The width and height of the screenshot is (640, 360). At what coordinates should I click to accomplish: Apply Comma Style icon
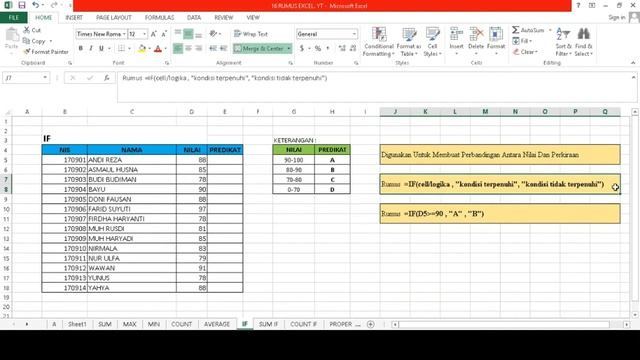[328, 48]
